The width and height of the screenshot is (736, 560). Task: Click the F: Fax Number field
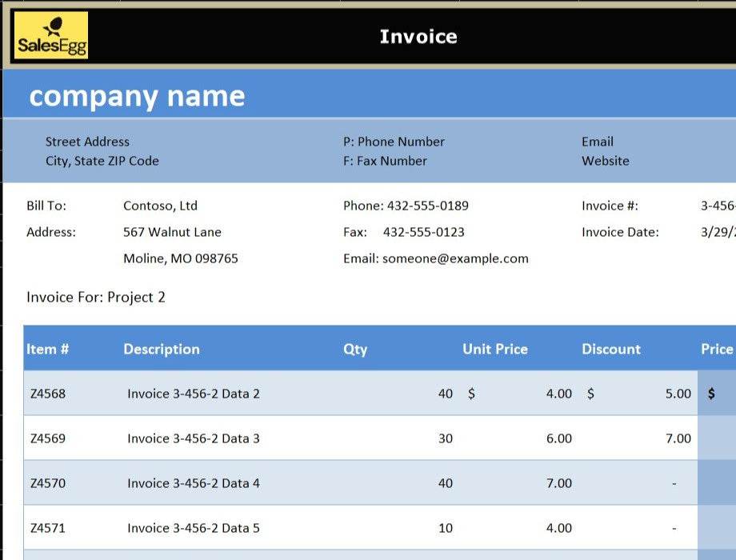[x=385, y=161]
